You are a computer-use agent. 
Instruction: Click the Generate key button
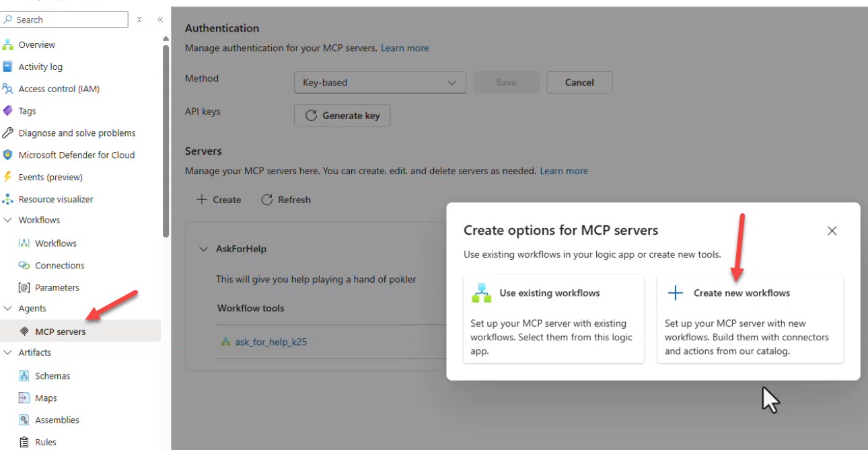342,115
